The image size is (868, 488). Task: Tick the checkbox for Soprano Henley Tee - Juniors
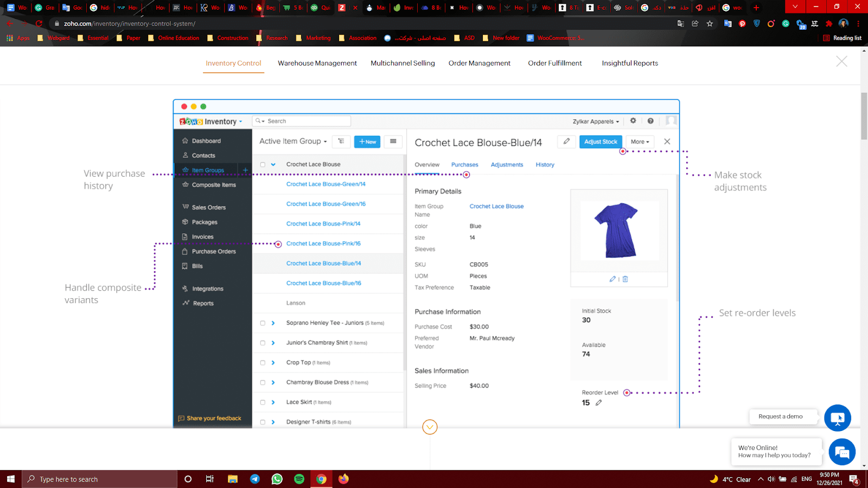coord(263,323)
